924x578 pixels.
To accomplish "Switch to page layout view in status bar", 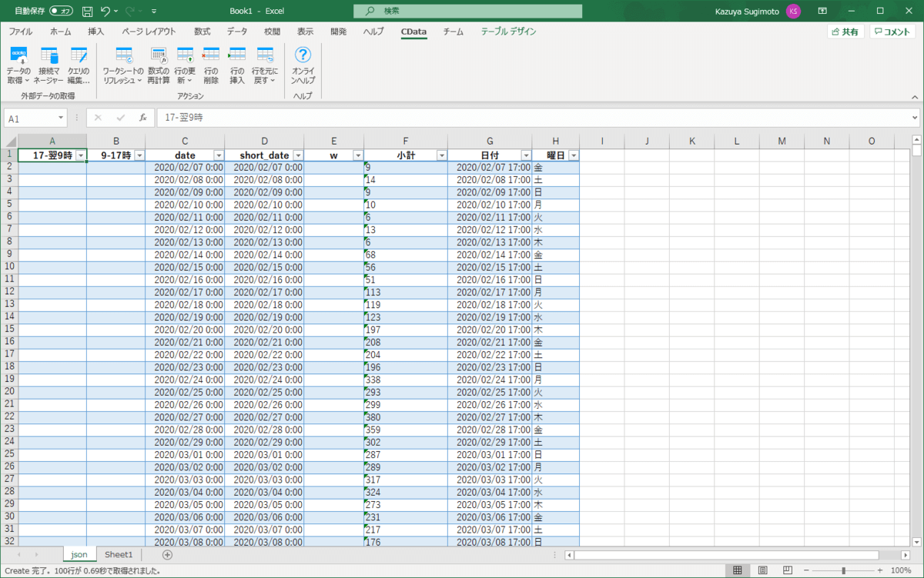I will pos(762,570).
